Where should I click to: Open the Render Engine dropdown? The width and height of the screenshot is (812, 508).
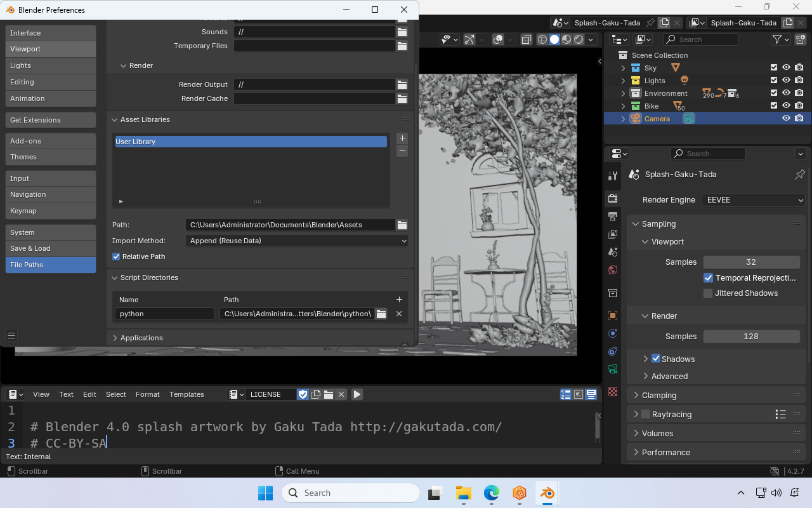pos(754,200)
